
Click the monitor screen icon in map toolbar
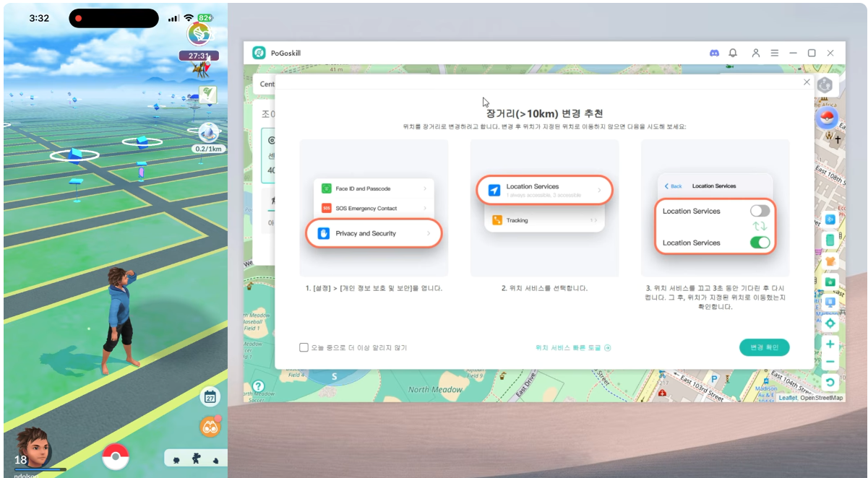830,303
